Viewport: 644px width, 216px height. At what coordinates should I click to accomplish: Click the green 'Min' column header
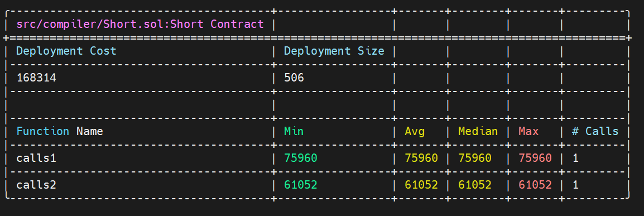point(294,131)
